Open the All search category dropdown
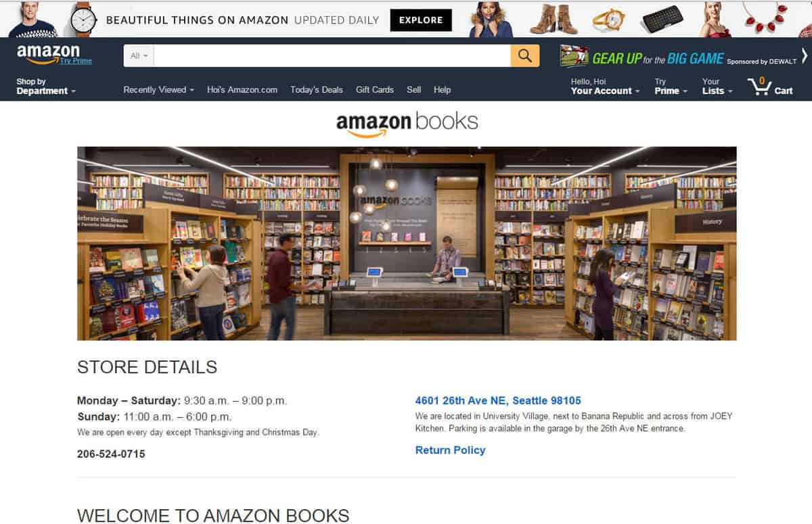The image size is (812, 524). 139,56
